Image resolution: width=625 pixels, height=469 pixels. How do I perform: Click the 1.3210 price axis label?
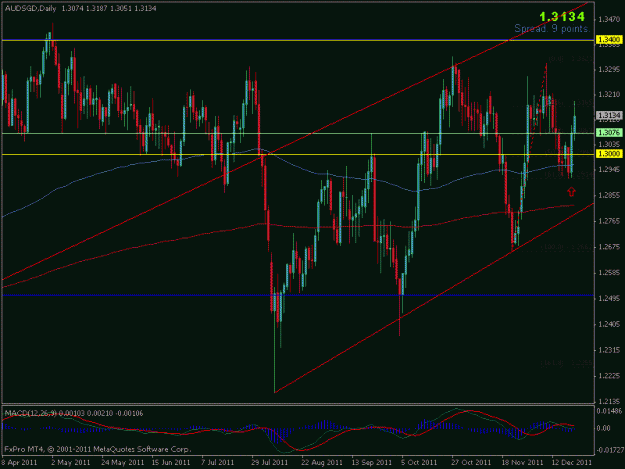pos(609,95)
